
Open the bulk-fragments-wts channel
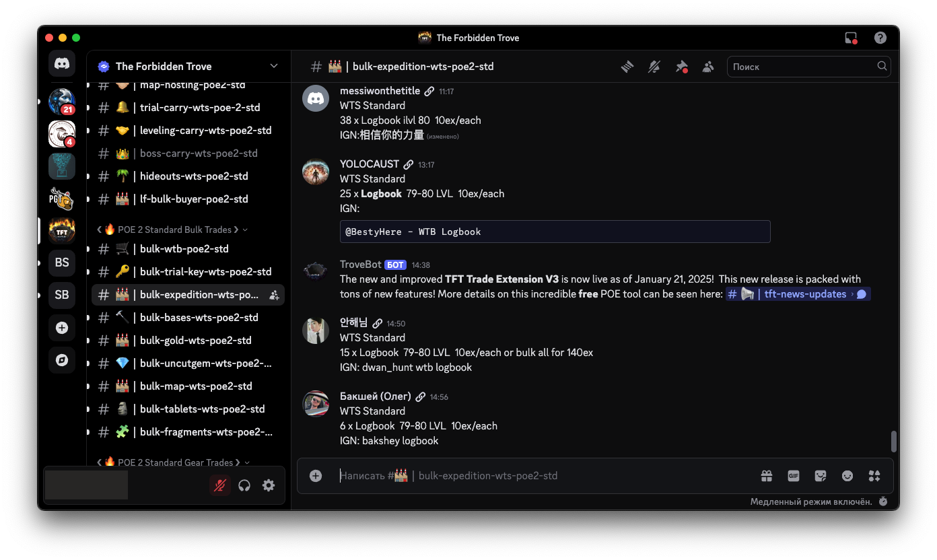point(188,432)
